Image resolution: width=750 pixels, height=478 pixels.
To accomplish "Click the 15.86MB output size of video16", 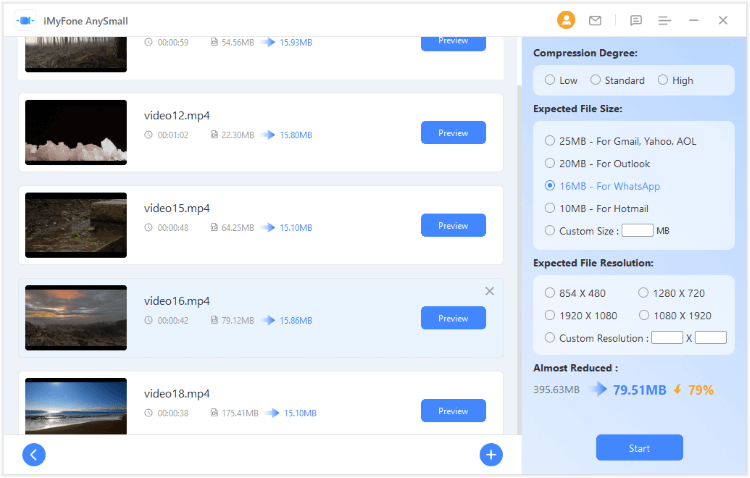I will click(x=296, y=321).
